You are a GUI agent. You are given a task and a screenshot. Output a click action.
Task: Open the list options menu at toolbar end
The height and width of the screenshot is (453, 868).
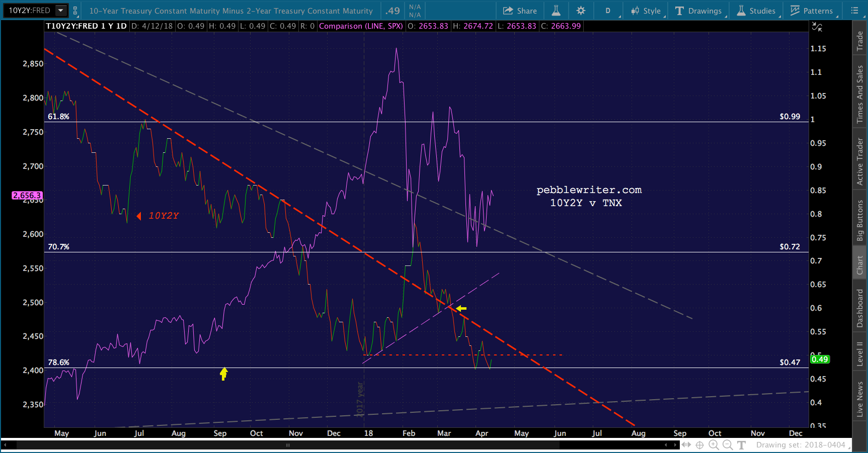point(854,11)
